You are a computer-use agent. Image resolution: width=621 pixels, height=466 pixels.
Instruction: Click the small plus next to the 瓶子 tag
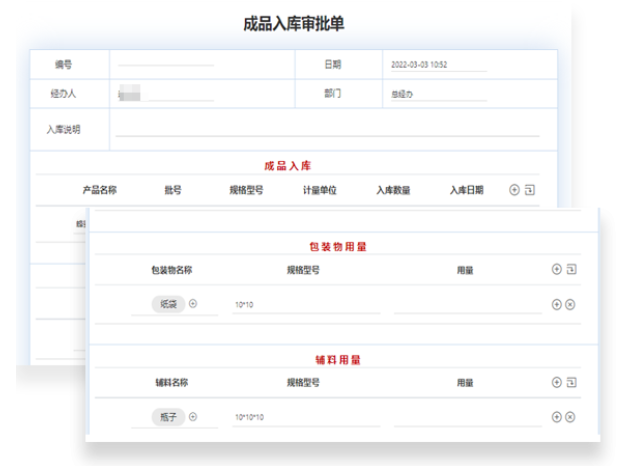point(193,417)
